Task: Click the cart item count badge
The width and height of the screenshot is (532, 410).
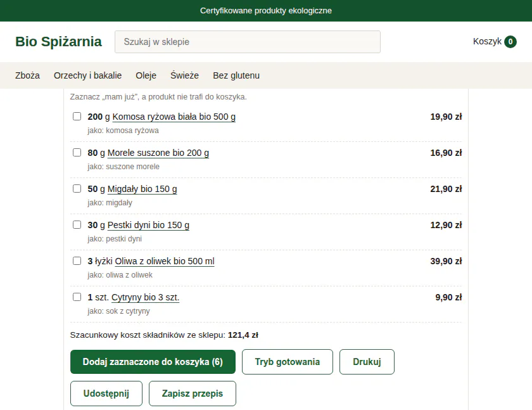Action: click(x=510, y=42)
